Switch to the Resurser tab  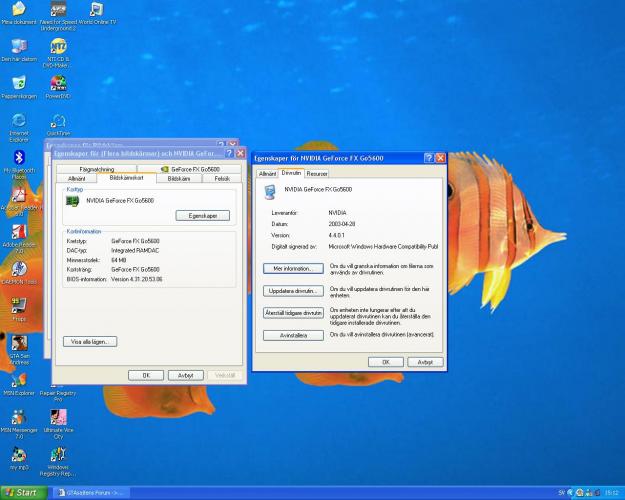coord(317,173)
